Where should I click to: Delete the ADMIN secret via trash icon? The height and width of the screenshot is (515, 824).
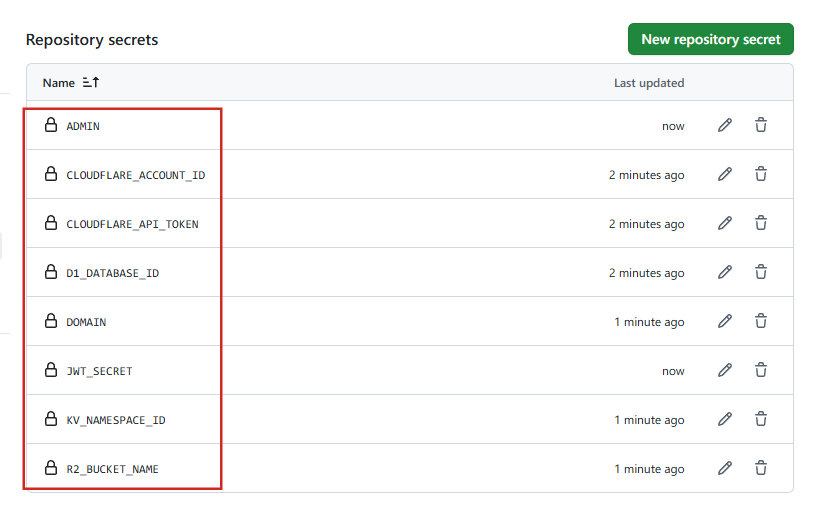point(761,125)
